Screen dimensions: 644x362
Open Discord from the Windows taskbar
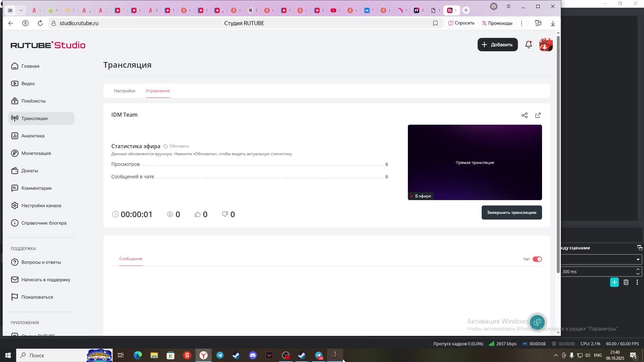click(x=253, y=355)
